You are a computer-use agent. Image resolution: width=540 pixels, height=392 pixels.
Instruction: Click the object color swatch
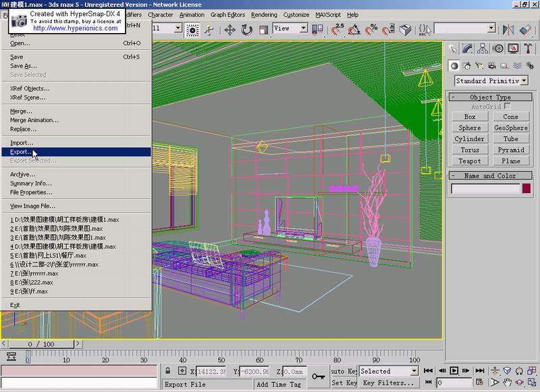526,188
